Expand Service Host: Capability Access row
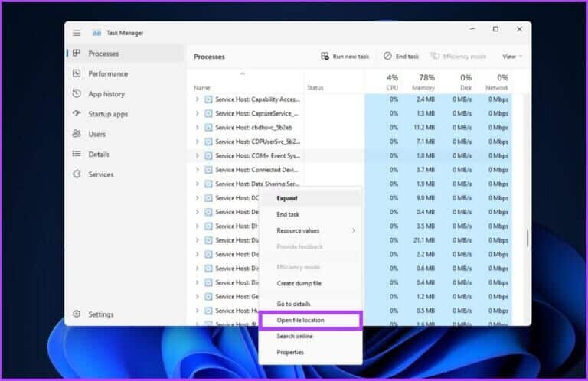The height and width of the screenshot is (381, 588). [x=197, y=99]
